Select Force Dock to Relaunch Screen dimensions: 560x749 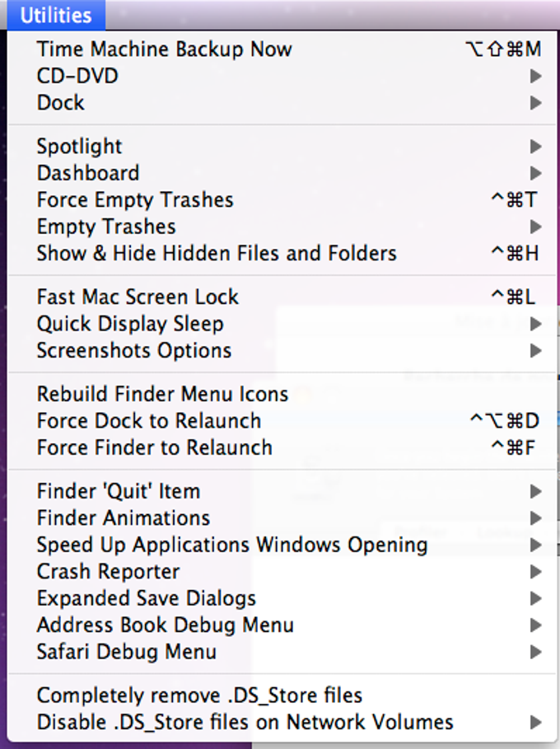pyautogui.click(x=282, y=421)
